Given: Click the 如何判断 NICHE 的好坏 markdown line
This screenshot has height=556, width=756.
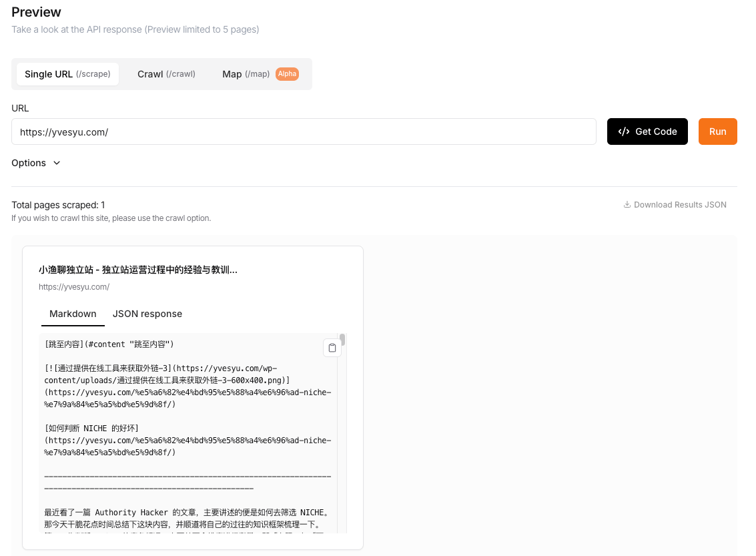Looking at the screenshot, I should click(x=91, y=429).
